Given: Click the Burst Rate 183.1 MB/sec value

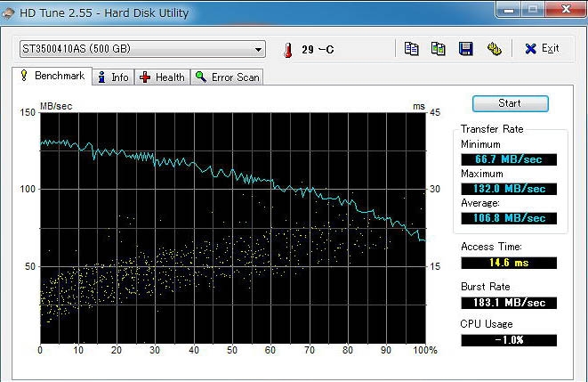Looking at the screenshot, I should 509,303.
